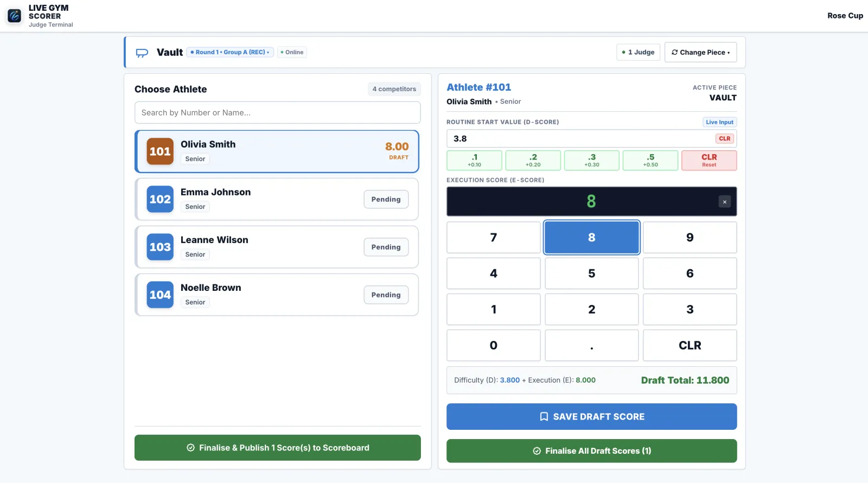The height and width of the screenshot is (483, 868).
Task: Open the Round 1 Group A (REC) dropdown
Action: pyautogui.click(x=230, y=52)
